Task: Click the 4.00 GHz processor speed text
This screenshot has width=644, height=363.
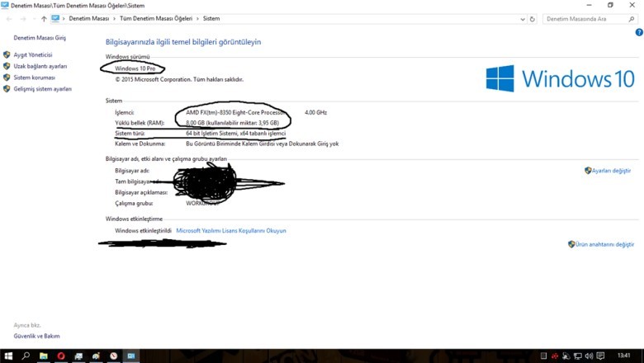Action: (x=316, y=112)
